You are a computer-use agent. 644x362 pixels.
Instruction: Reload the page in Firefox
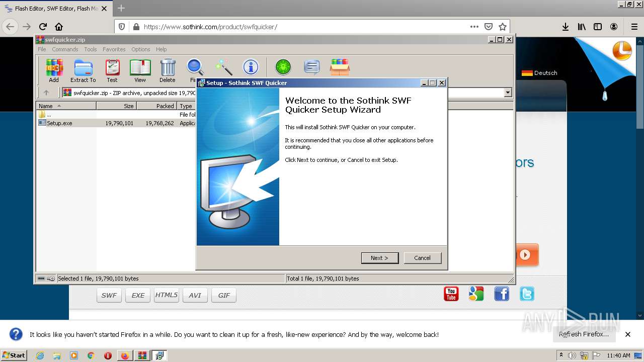(x=43, y=27)
